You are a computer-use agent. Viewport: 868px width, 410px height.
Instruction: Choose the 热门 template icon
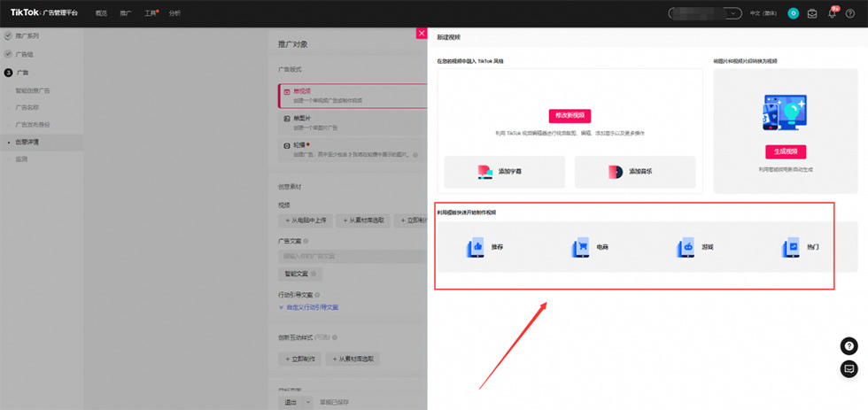point(791,247)
